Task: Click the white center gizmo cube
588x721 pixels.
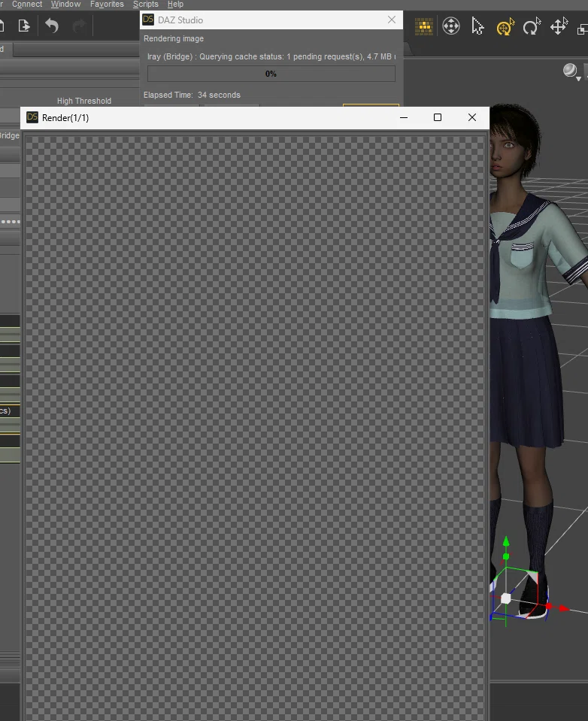Action: click(x=506, y=598)
